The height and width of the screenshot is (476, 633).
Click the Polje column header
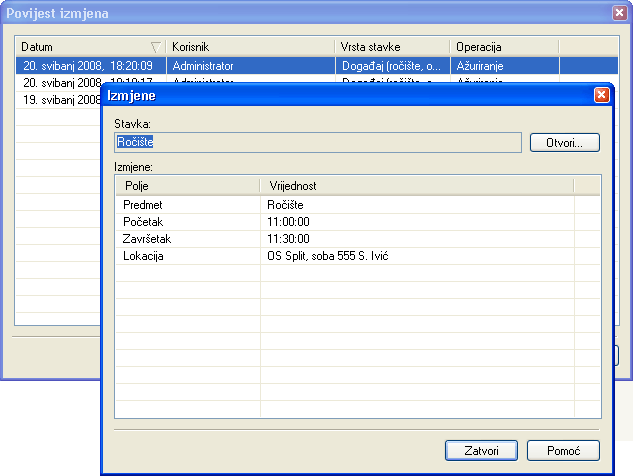[188, 186]
